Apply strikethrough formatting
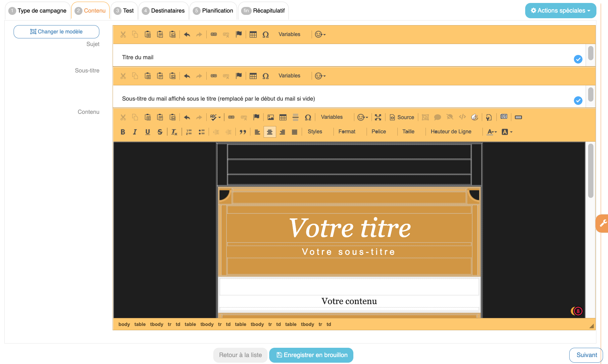 coord(160,132)
